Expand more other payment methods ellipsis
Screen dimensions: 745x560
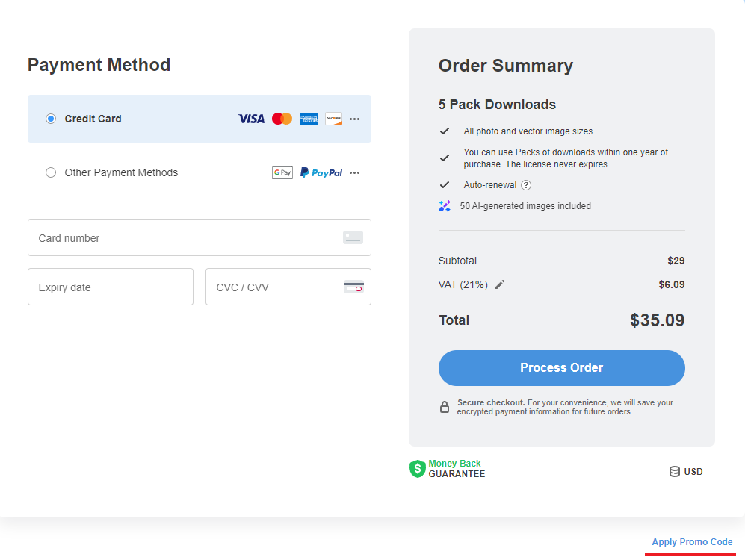coord(354,172)
